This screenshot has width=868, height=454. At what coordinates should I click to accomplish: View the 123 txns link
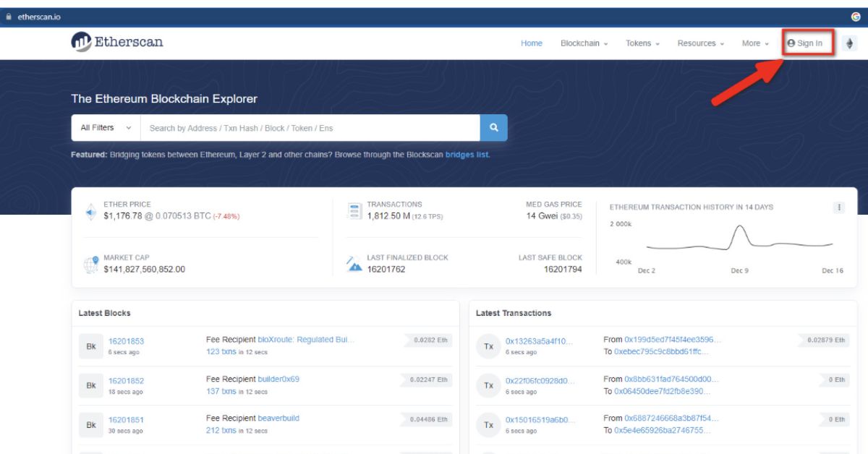(221, 352)
